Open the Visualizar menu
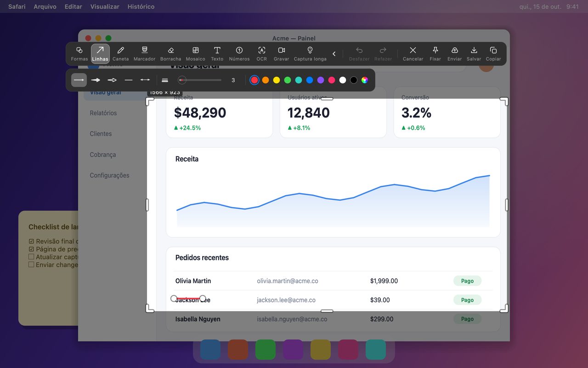Viewport: 588px width, 368px height. pyautogui.click(x=105, y=6)
